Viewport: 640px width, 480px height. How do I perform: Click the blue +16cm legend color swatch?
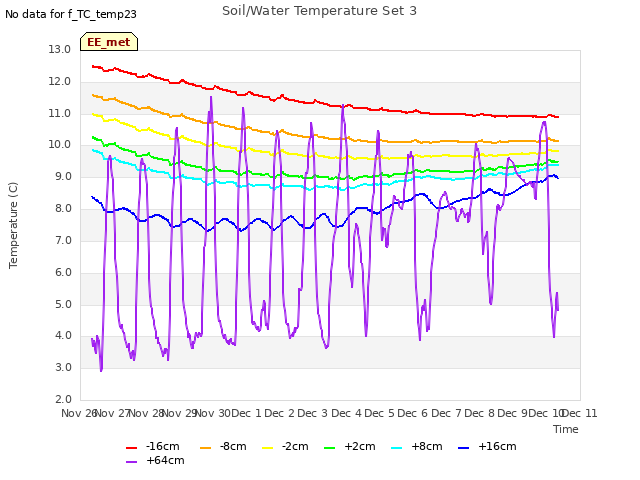463,448
